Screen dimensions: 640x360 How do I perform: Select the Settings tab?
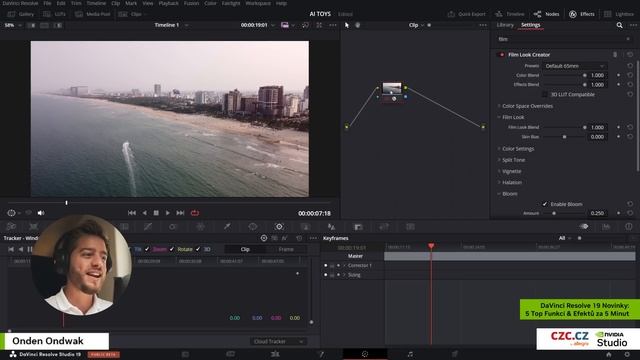[531, 25]
